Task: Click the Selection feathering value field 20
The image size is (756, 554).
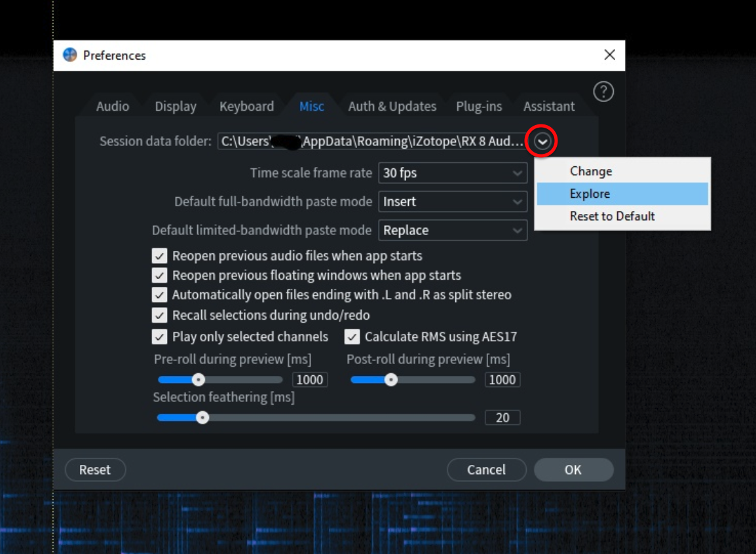Action: pos(502,418)
